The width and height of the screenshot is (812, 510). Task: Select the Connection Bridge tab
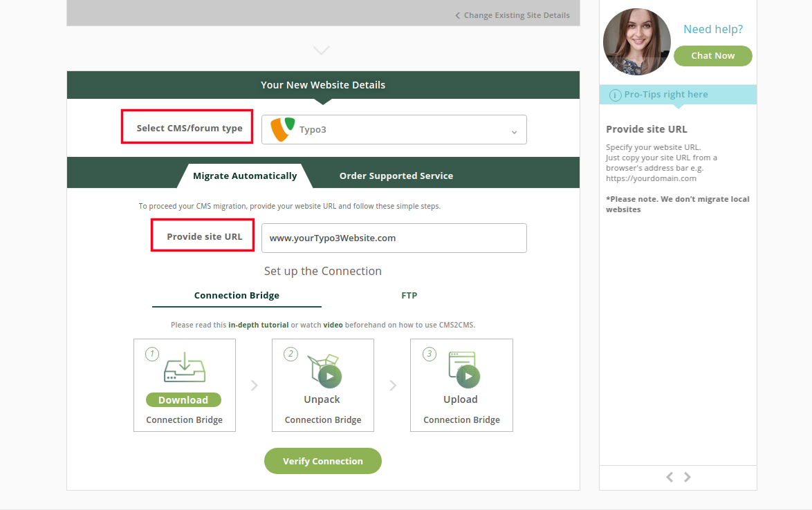[237, 295]
